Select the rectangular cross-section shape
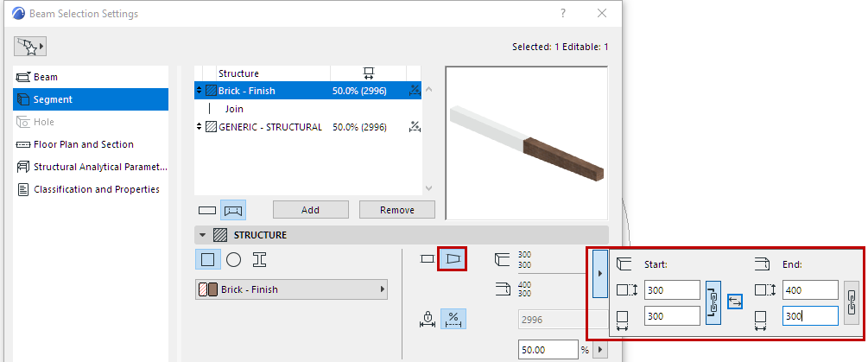Viewport: 868px width, 362px height. pos(207,259)
